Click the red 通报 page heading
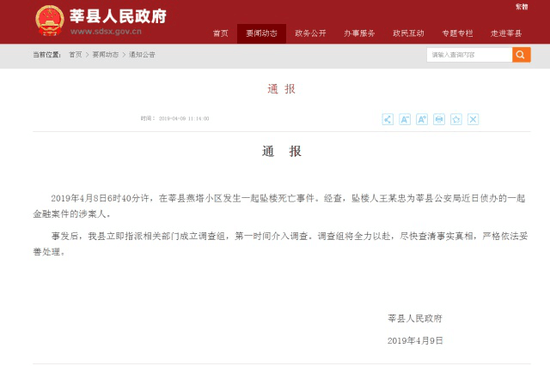This screenshot has width=550, height=366. (281, 89)
